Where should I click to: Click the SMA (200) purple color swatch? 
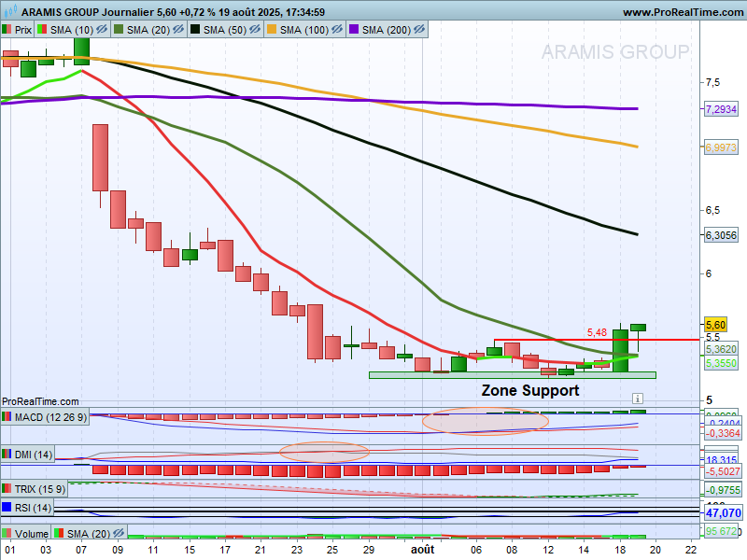pyautogui.click(x=354, y=30)
